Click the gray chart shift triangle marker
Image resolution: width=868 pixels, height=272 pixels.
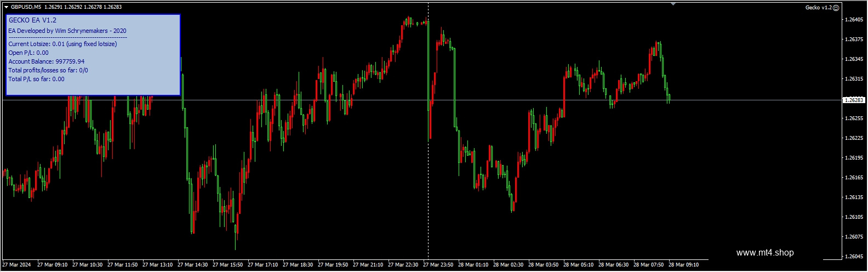(x=673, y=4)
